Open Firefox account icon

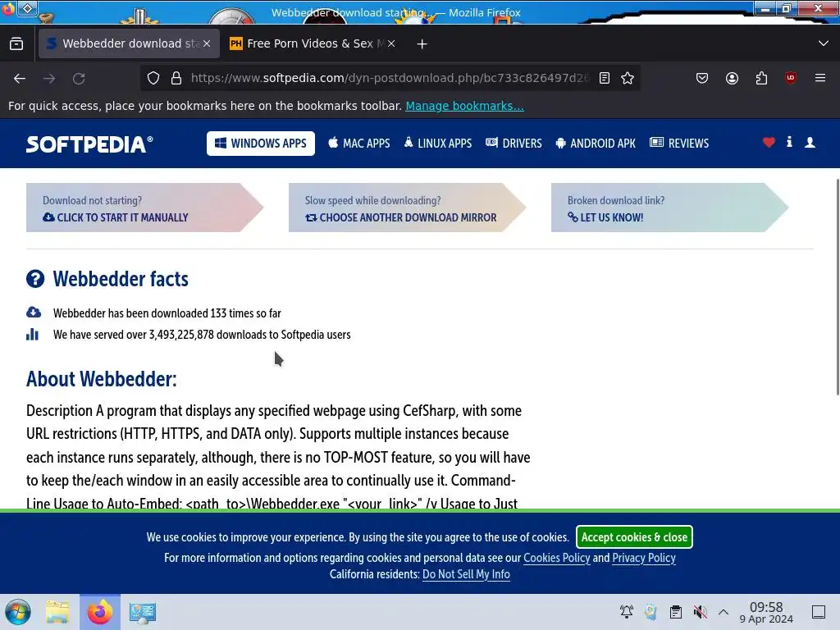coord(732,78)
